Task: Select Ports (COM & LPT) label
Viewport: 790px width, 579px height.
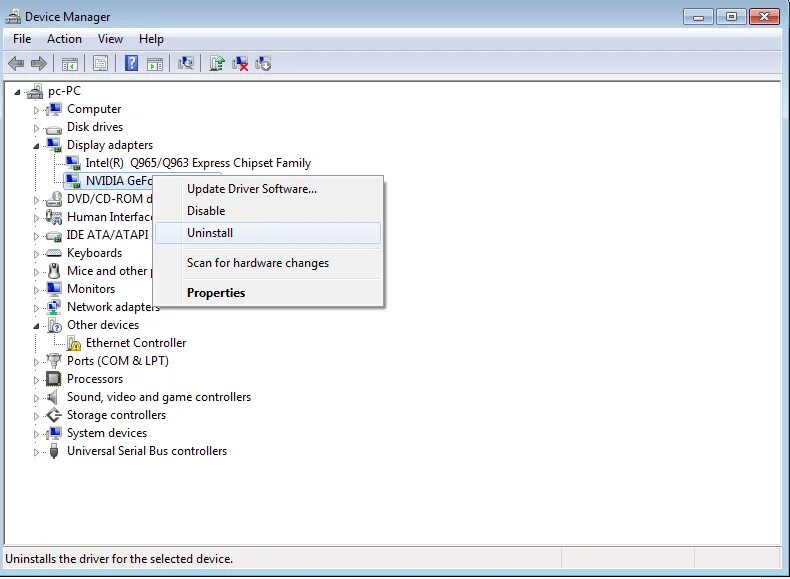Action: tap(117, 361)
